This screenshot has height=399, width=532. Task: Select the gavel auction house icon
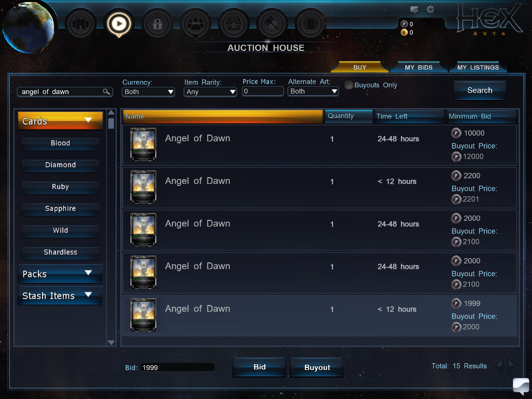tap(272, 24)
